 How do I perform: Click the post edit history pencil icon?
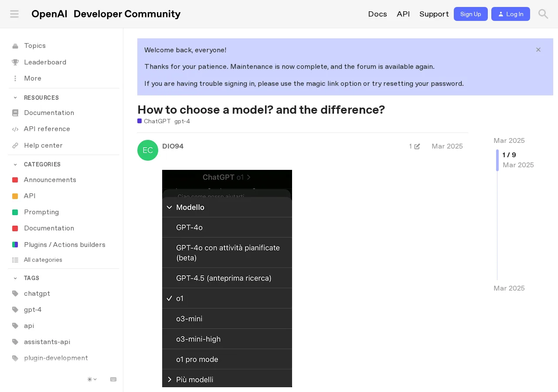click(417, 146)
